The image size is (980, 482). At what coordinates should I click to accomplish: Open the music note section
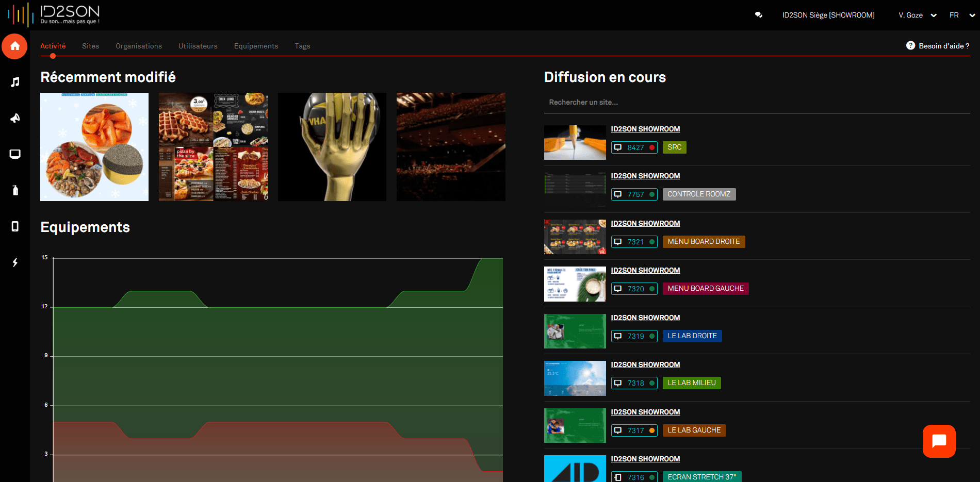[15, 82]
